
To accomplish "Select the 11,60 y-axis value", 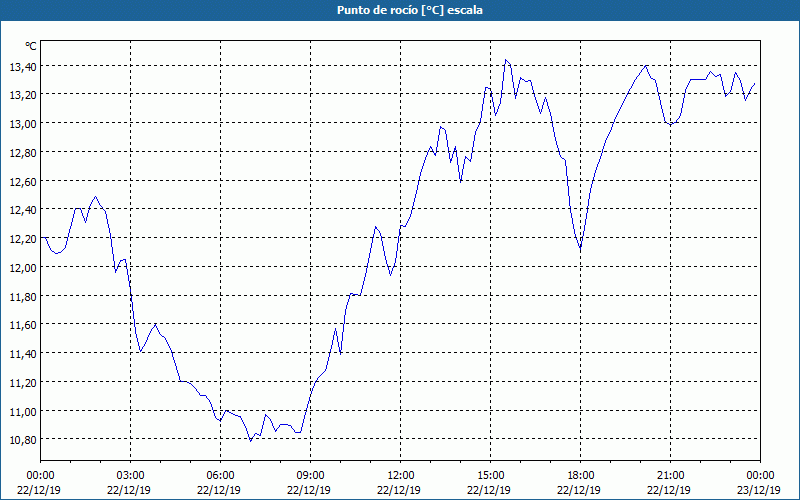I will pyautogui.click(x=22, y=324).
